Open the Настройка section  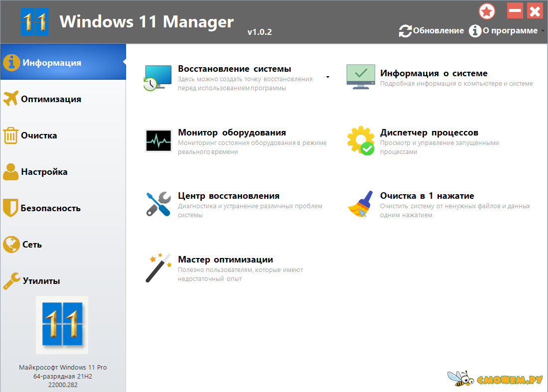click(x=63, y=171)
